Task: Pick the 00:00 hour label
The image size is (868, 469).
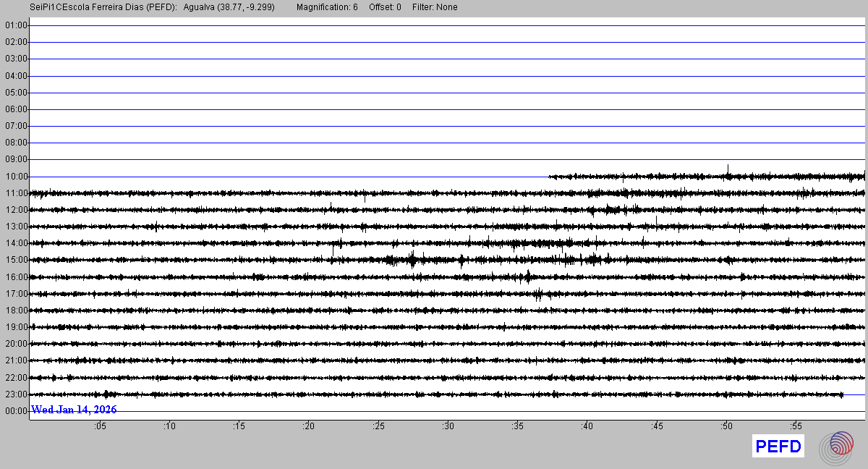Action: point(15,411)
